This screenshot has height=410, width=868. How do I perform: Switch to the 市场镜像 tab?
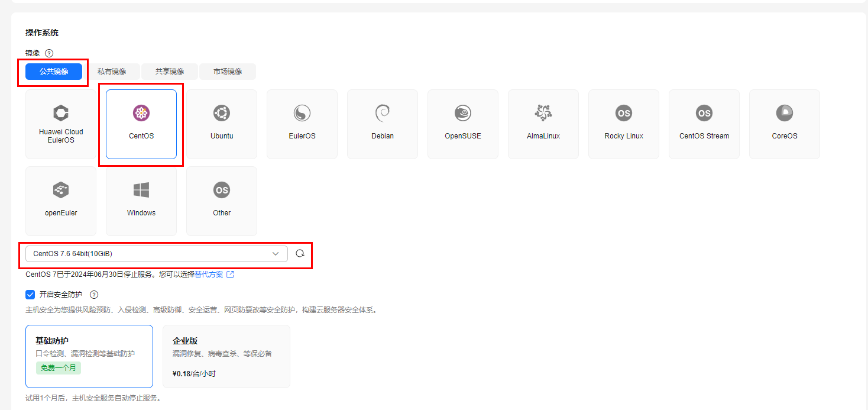click(228, 72)
